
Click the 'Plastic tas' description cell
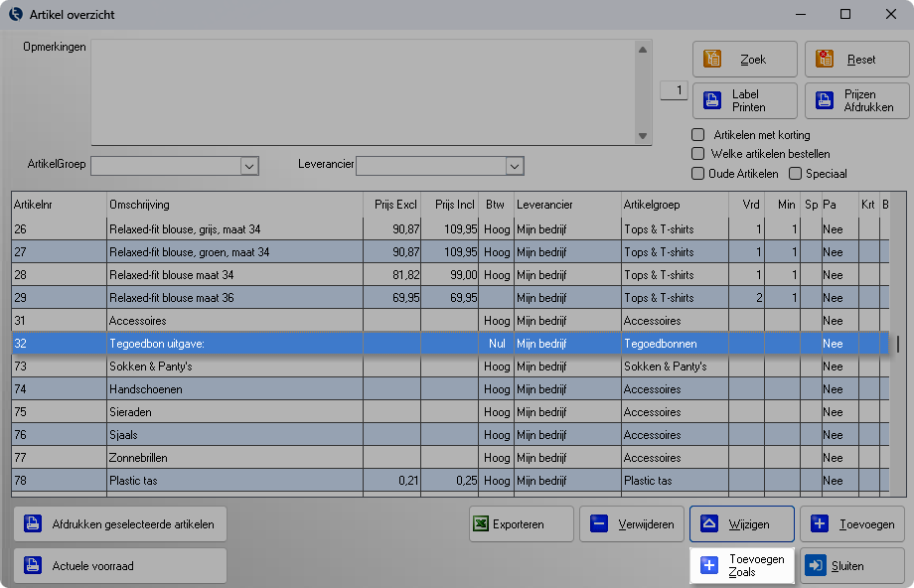pos(234,480)
